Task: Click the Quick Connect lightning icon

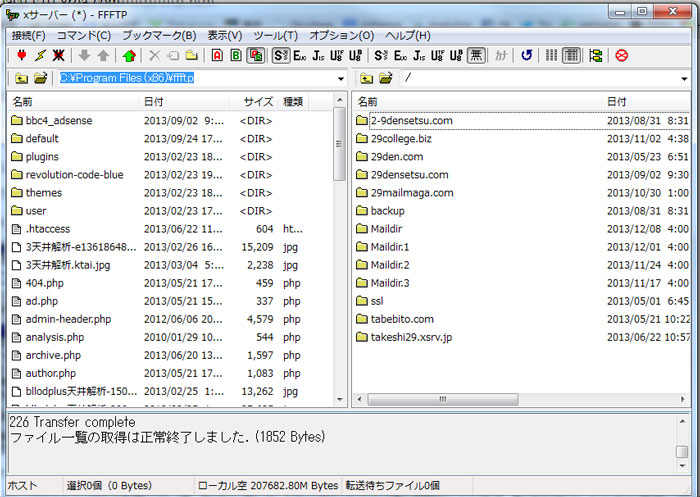Action: pyautogui.click(x=41, y=56)
